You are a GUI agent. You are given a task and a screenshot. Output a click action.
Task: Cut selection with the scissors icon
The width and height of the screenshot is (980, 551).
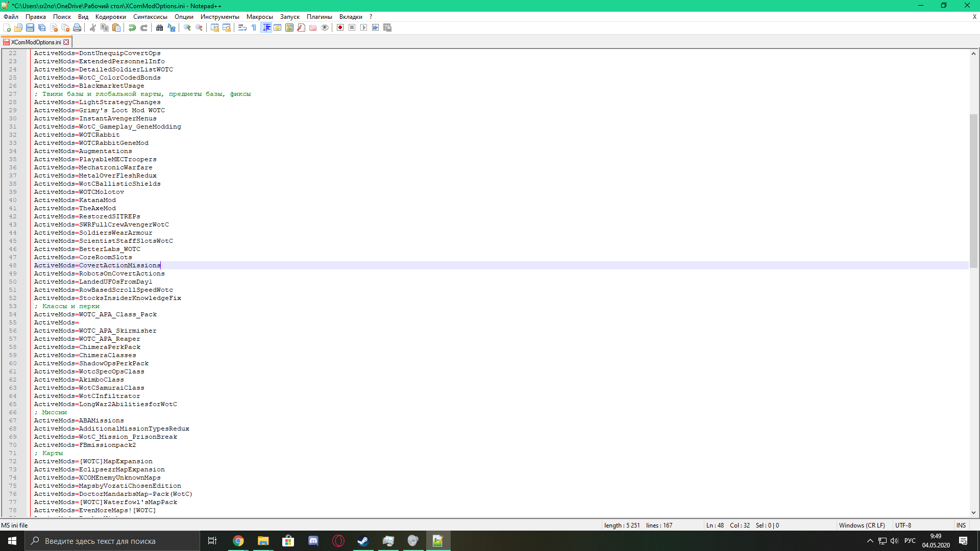pyautogui.click(x=93, y=28)
